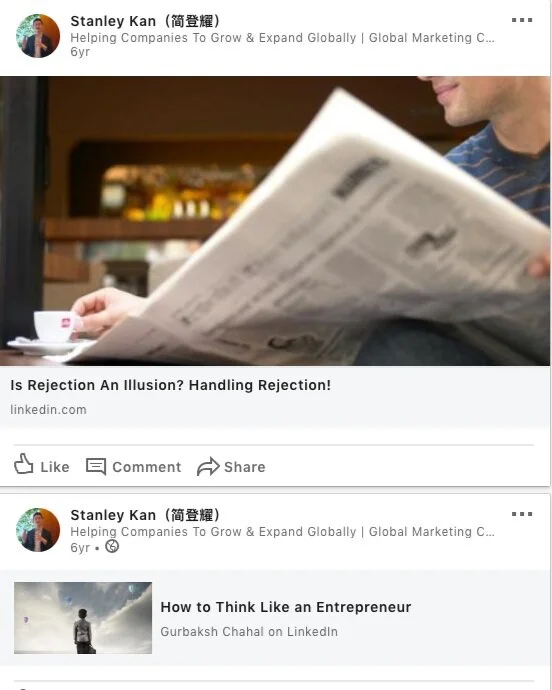Viewport: 552px width, 690px height.
Task: Click the globe visibility icon beside 6yr
Action: click(x=112, y=547)
